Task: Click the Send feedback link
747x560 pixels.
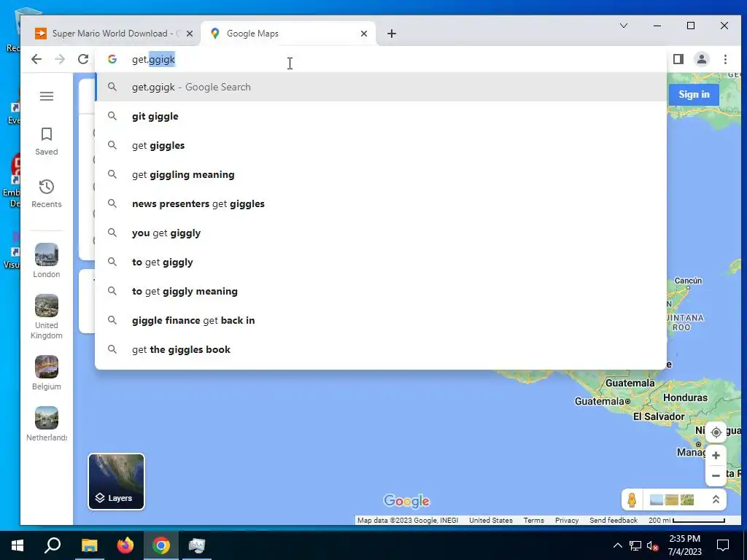Action: point(613,520)
